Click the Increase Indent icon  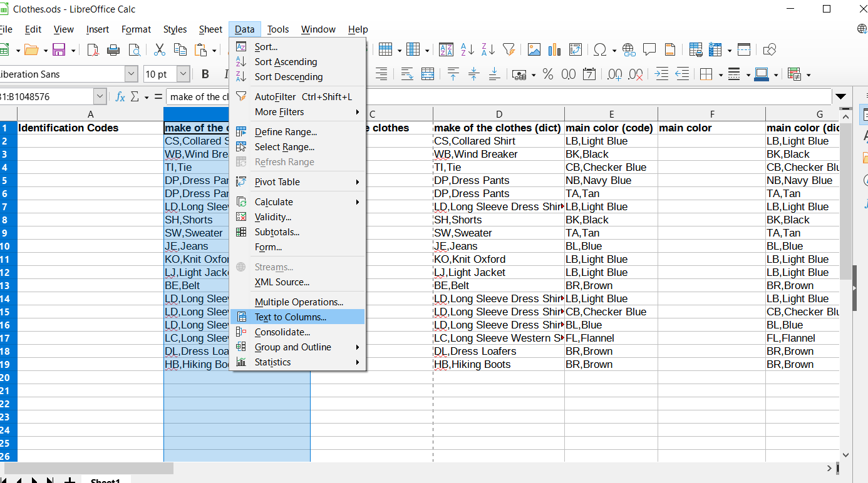coord(661,74)
